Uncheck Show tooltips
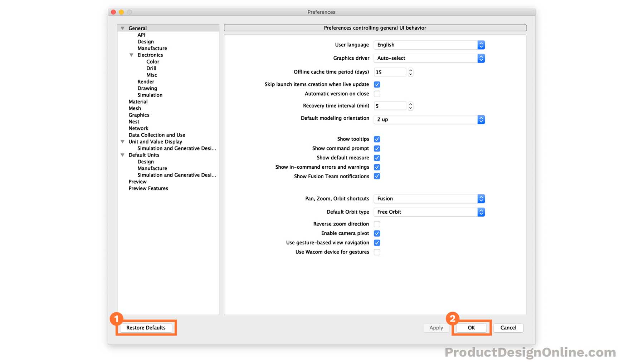The image size is (644, 362). coord(377,139)
